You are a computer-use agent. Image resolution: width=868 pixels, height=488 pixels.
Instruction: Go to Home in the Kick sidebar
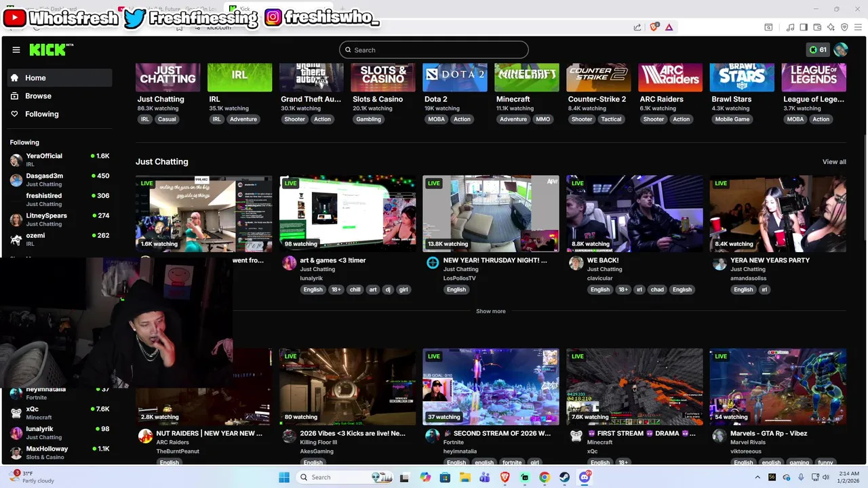(60, 78)
